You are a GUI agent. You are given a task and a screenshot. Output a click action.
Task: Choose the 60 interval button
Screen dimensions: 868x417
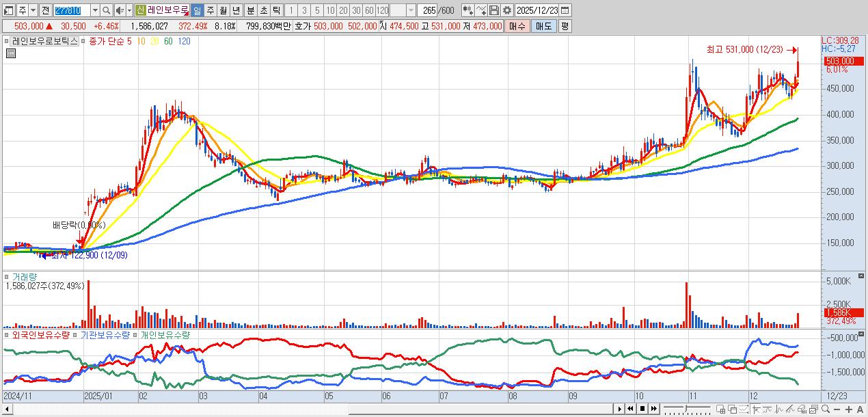point(369,10)
